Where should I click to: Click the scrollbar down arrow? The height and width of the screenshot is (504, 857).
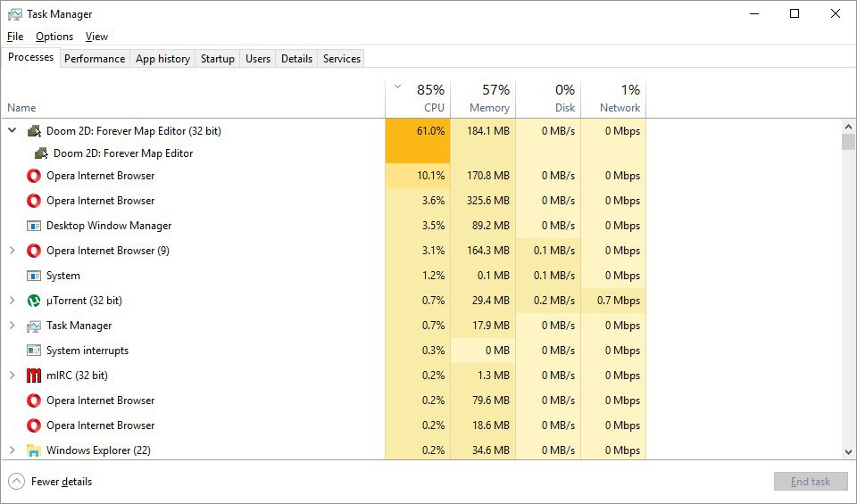click(848, 452)
